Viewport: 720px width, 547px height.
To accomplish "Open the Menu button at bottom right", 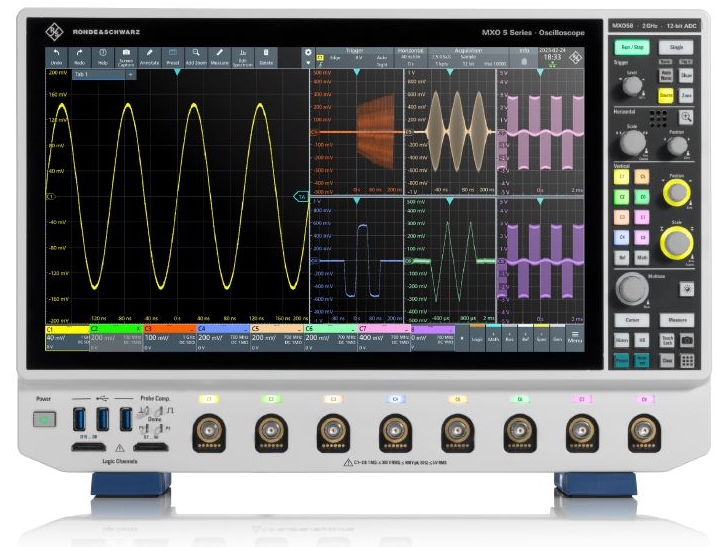I will [576, 338].
